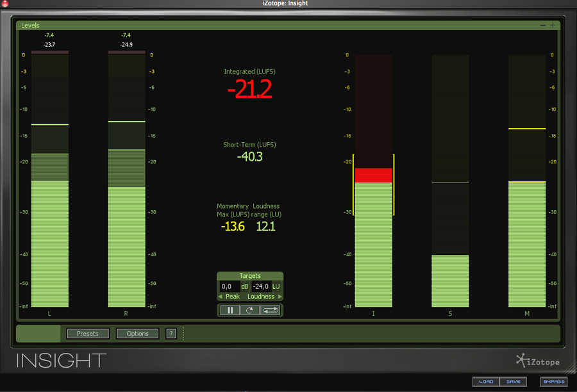This screenshot has height=392, width=577.
Task: Click the reset meters circular arrow
Action: [249, 311]
